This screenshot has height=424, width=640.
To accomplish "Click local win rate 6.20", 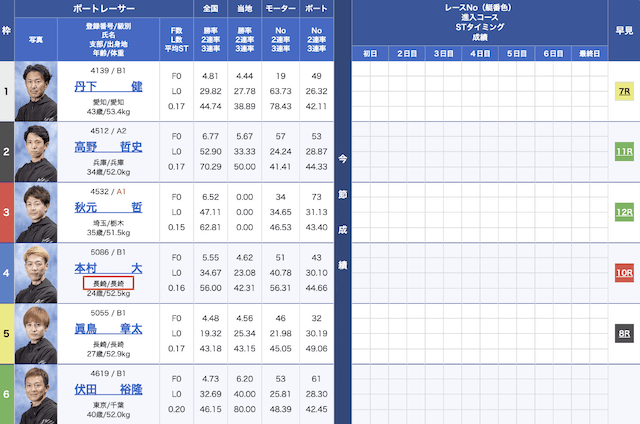I will point(244,379).
